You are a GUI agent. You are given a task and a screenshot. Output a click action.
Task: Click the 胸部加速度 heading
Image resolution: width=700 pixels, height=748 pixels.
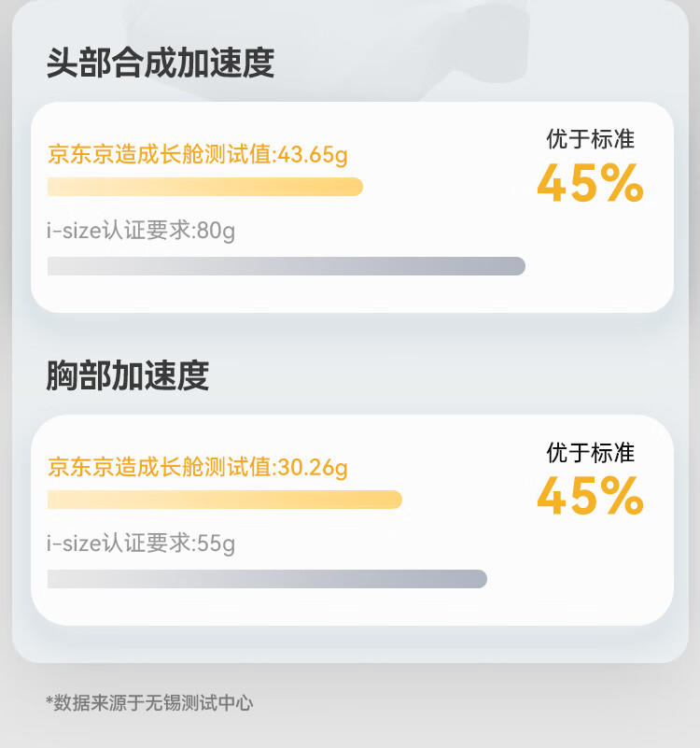[128, 375]
